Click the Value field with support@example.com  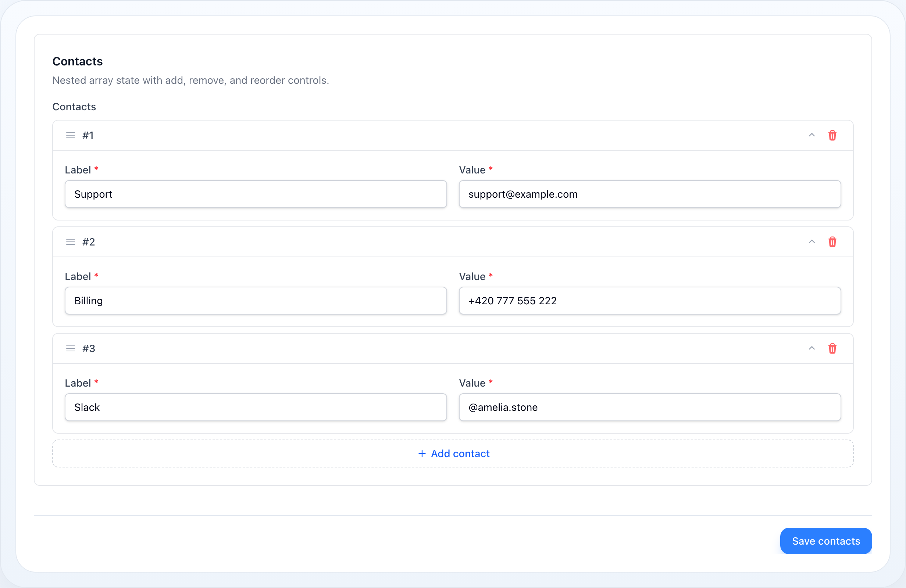pos(650,194)
